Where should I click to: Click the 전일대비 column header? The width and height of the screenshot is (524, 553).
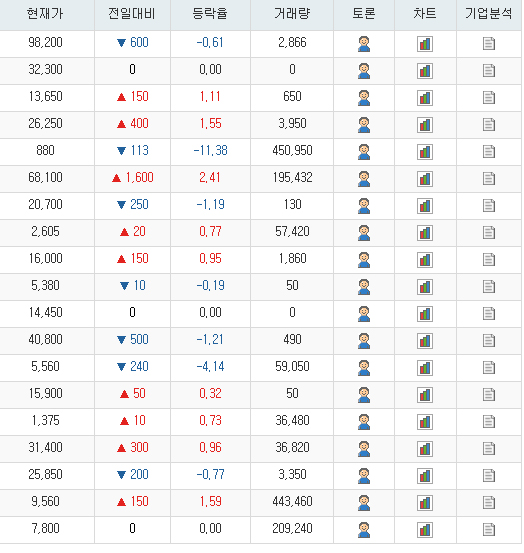point(132,14)
